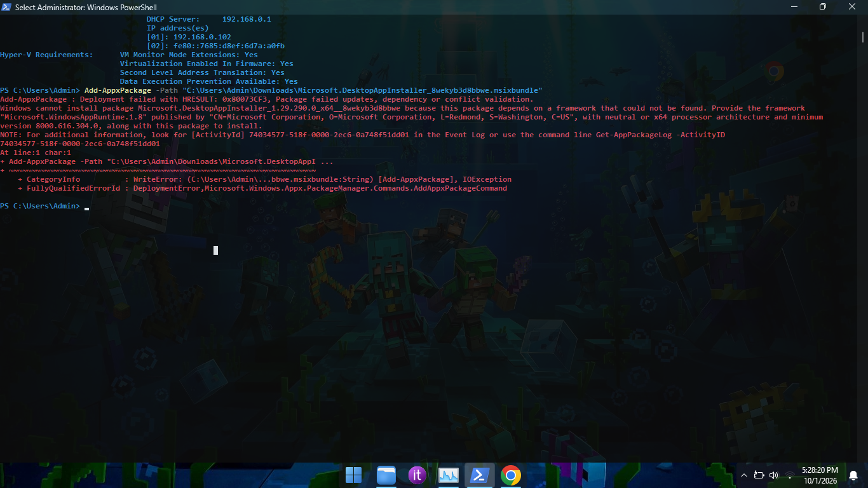Open File Explorer from the taskbar

[x=386, y=475]
